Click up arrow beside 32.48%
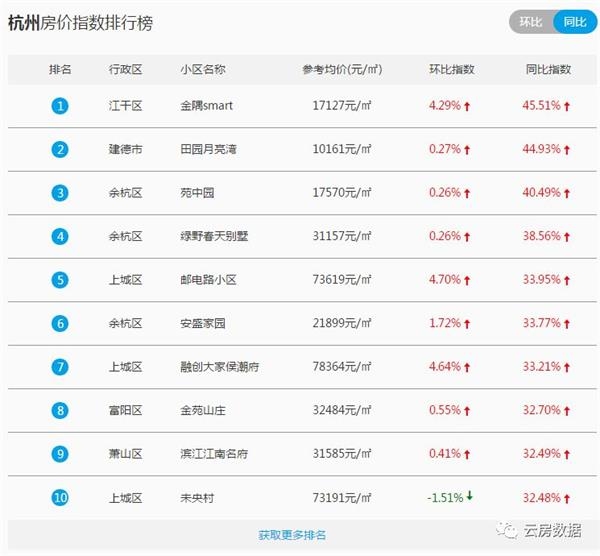The height and width of the screenshot is (556, 600). tap(567, 499)
